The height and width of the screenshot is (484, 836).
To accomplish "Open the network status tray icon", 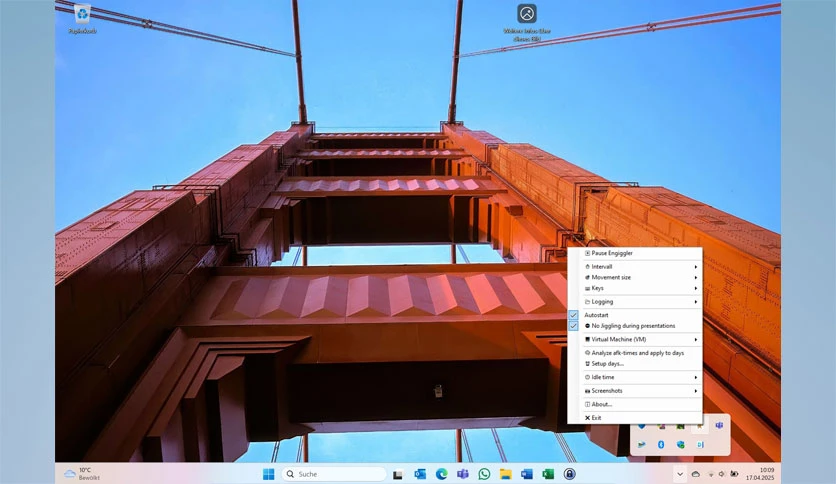I will [711, 474].
